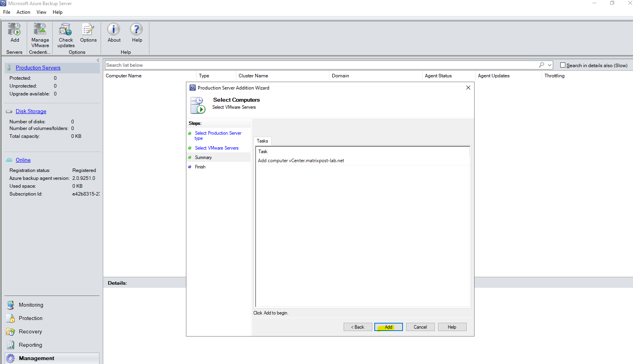Select the Tasks tab in wizard
Image resolution: width=633 pixels, height=364 pixels.
[x=262, y=141]
